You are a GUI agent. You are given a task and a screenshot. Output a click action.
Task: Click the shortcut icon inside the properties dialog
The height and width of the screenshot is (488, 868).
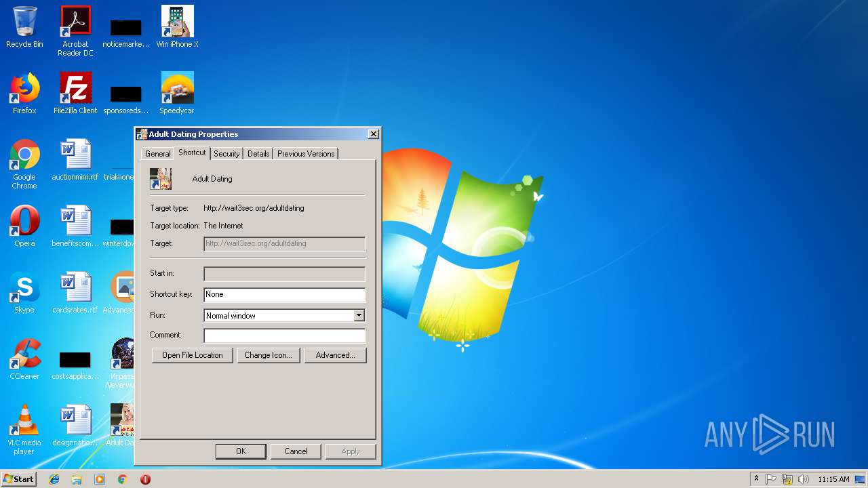coord(161,179)
